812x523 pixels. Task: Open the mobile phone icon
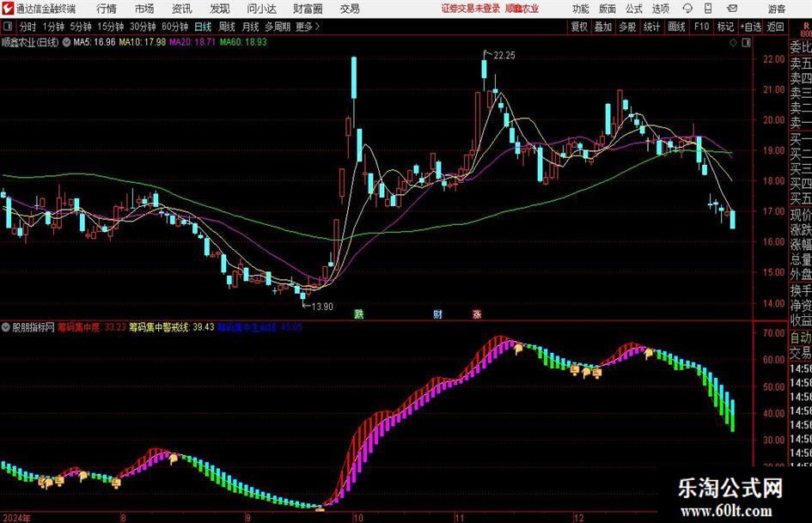click(x=708, y=9)
